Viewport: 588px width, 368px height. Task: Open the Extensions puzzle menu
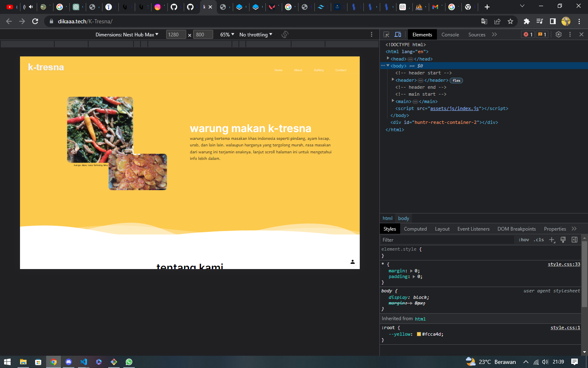click(x=527, y=21)
